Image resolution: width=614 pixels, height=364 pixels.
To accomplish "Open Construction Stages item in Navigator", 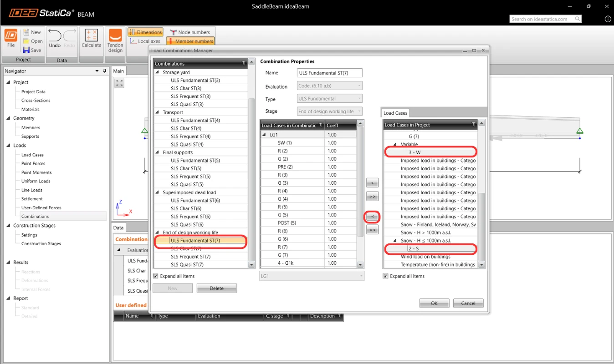I will click(41, 244).
